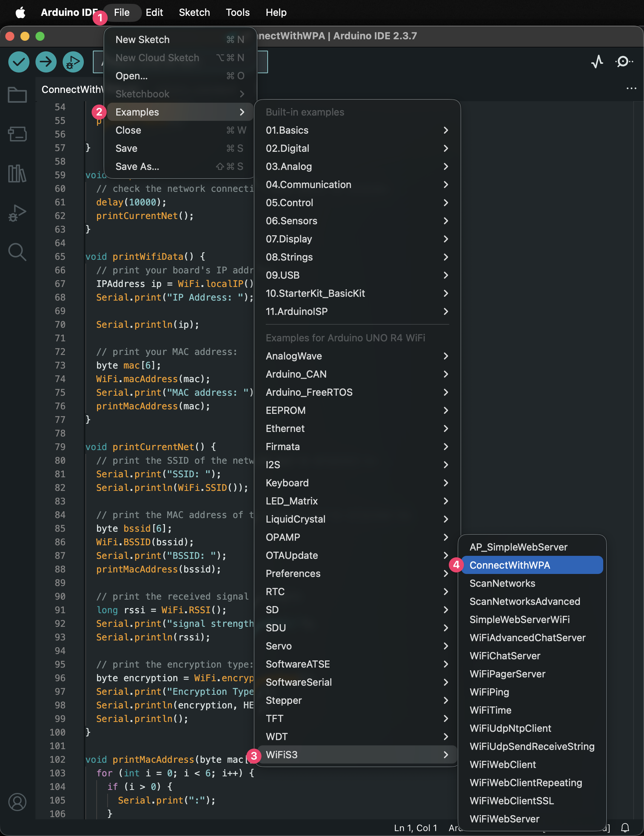644x836 pixels.
Task: Open the editor's more actions (...) button
Action: [x=631, y=88]
